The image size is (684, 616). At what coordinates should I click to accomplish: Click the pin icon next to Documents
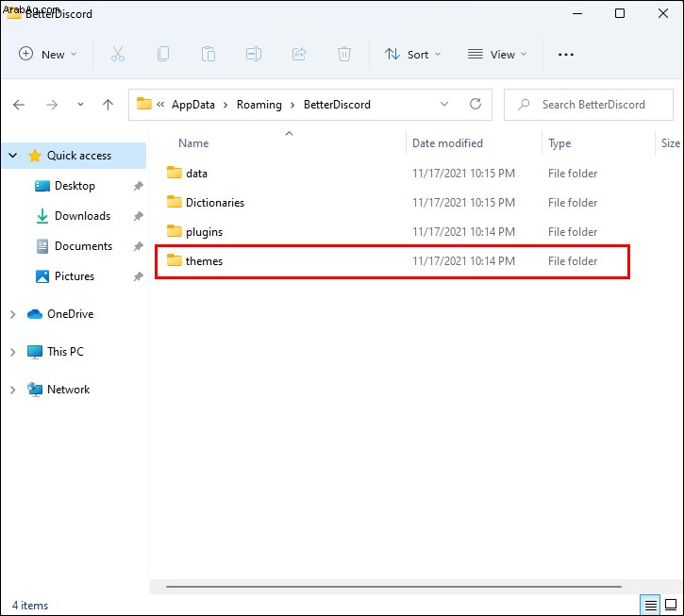139,246
